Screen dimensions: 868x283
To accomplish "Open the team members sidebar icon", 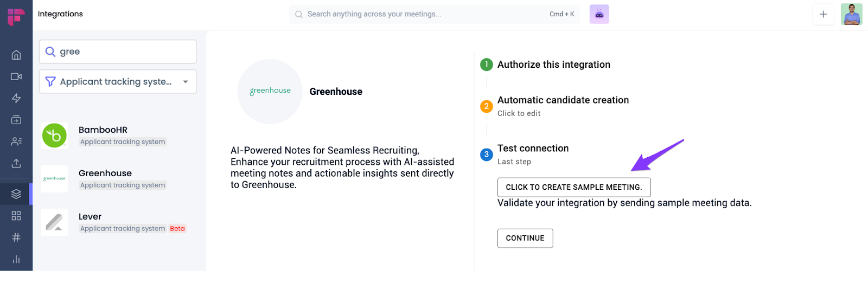I will tap(16, 141).
